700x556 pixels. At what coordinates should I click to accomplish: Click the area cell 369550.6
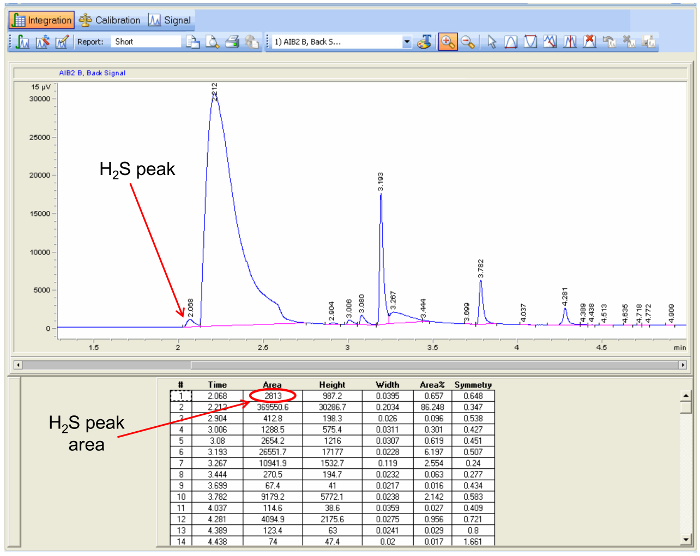coord(273,407)
